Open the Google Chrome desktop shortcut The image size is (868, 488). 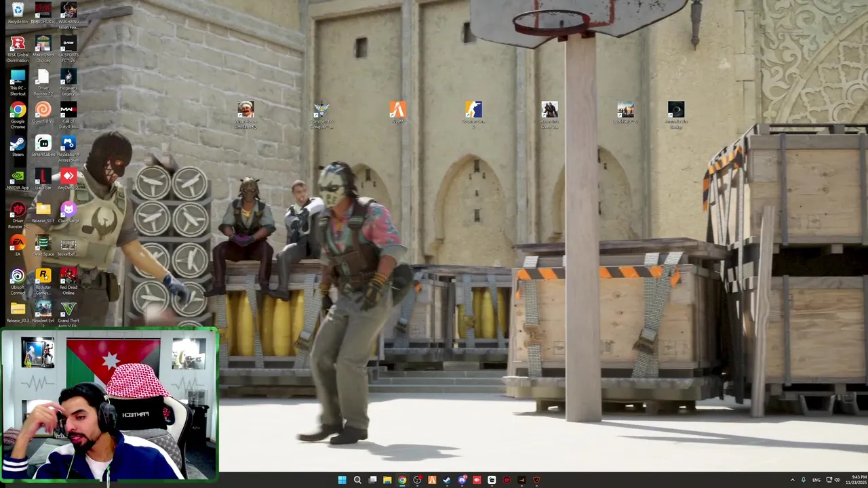[18, 115]
